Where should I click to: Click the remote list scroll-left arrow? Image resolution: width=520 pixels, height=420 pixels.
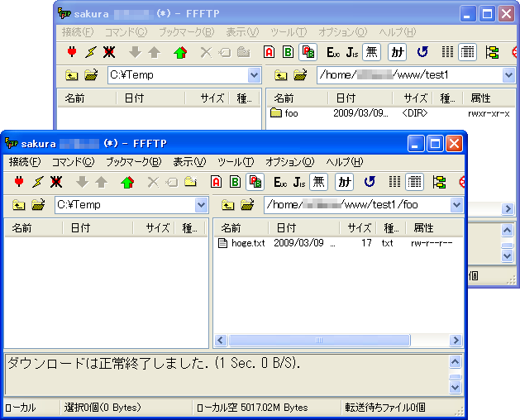tap(221, 340)
